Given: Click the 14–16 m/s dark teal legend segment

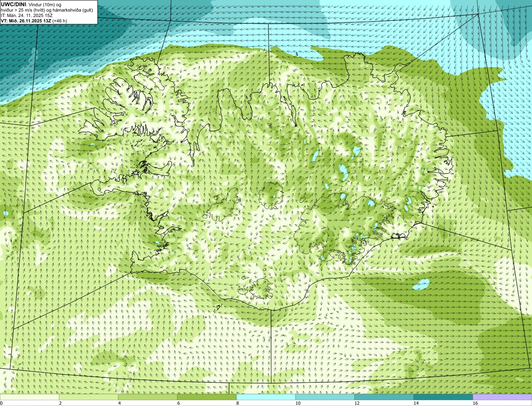Looking at the screenshot, I should 443,397.
